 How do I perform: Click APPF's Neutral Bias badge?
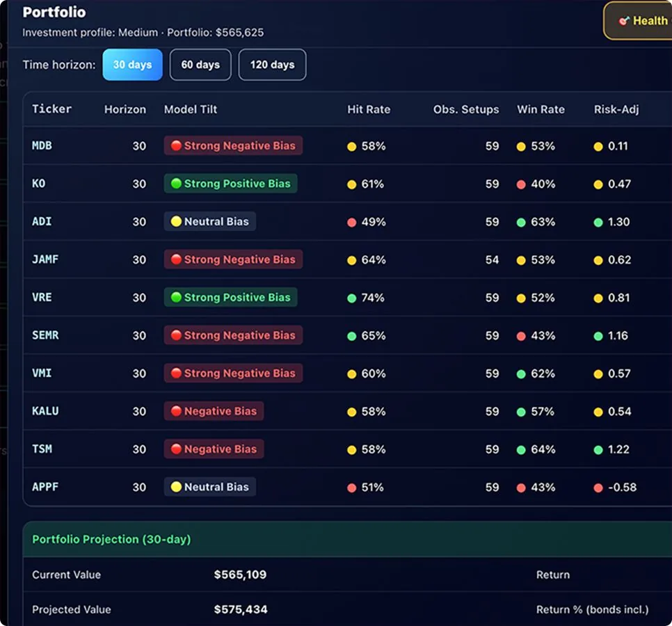point(210,487)
